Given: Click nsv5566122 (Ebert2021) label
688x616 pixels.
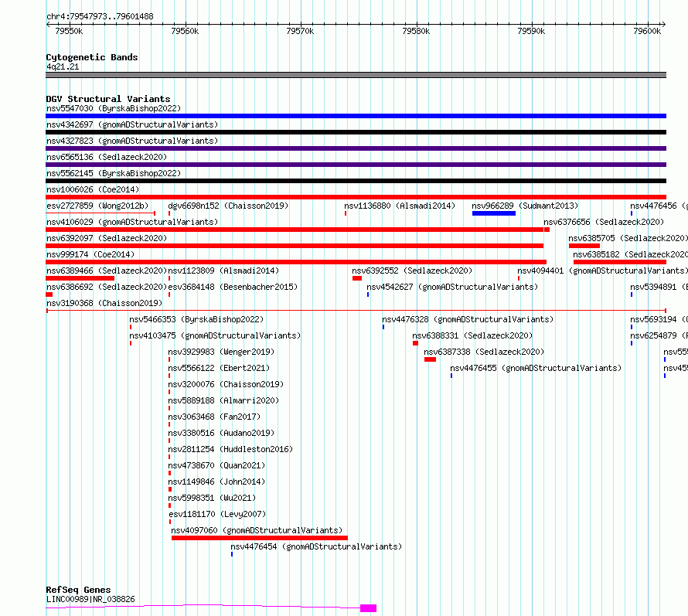Looking at the screenshot, I should coord(219,368).
